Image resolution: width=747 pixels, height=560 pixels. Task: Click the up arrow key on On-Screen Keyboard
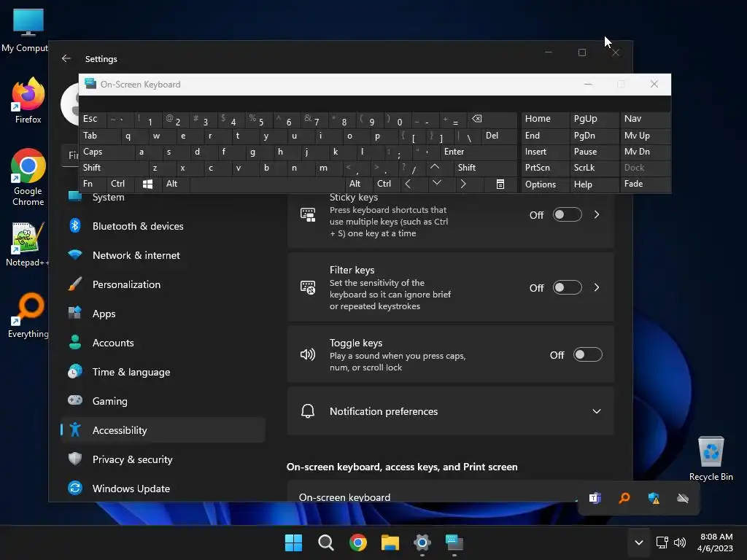point(435,167)
